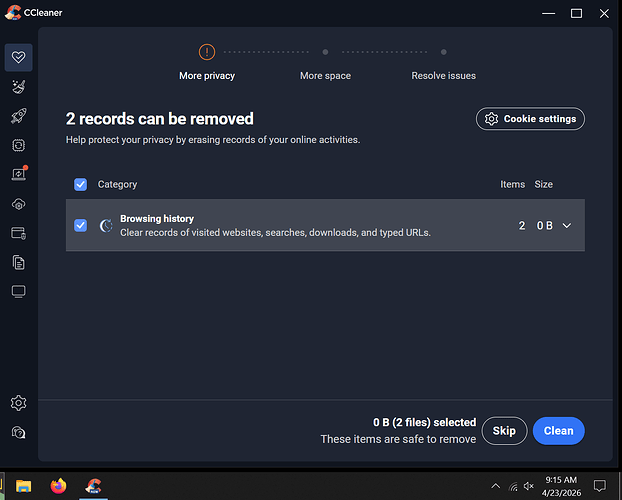Image resolution: width=622 pixels, height=500 pixels.
Task: Show hidden system tray icons
Action: 495,486
